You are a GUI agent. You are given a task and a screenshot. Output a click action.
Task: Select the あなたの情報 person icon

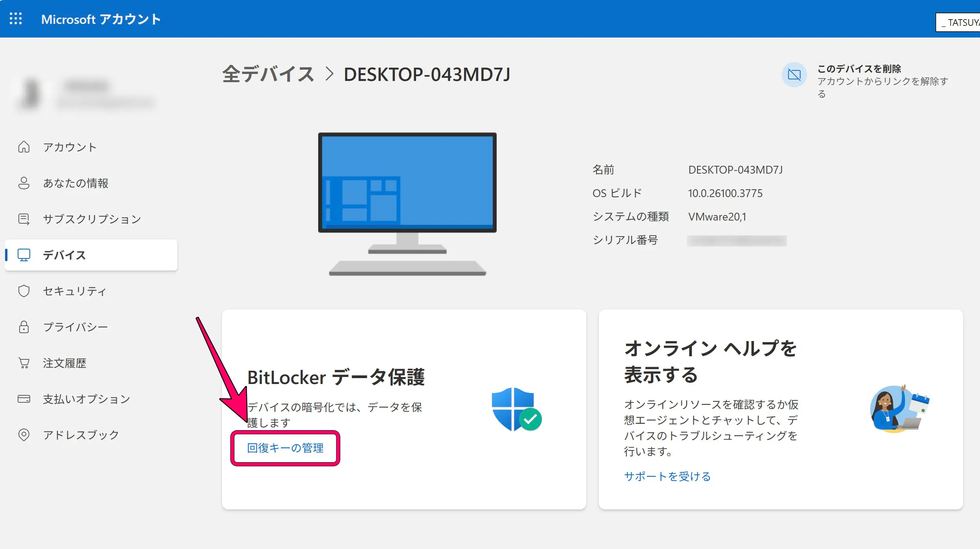(24, 183)
